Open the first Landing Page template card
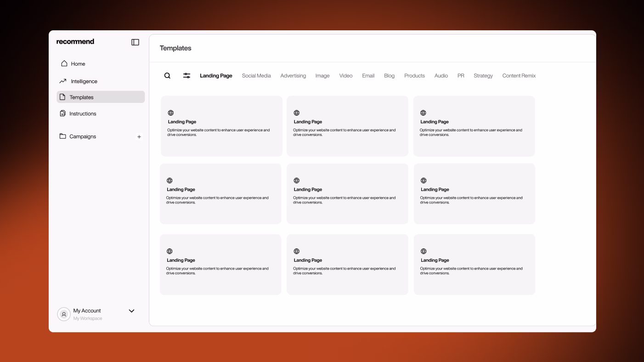 221,126
